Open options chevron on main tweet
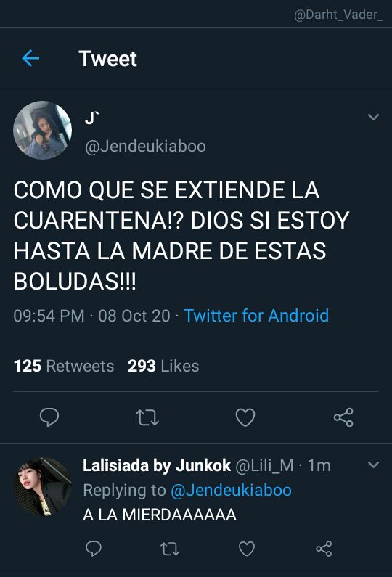This screenshot has width=392, height=577. click(373, 117)
